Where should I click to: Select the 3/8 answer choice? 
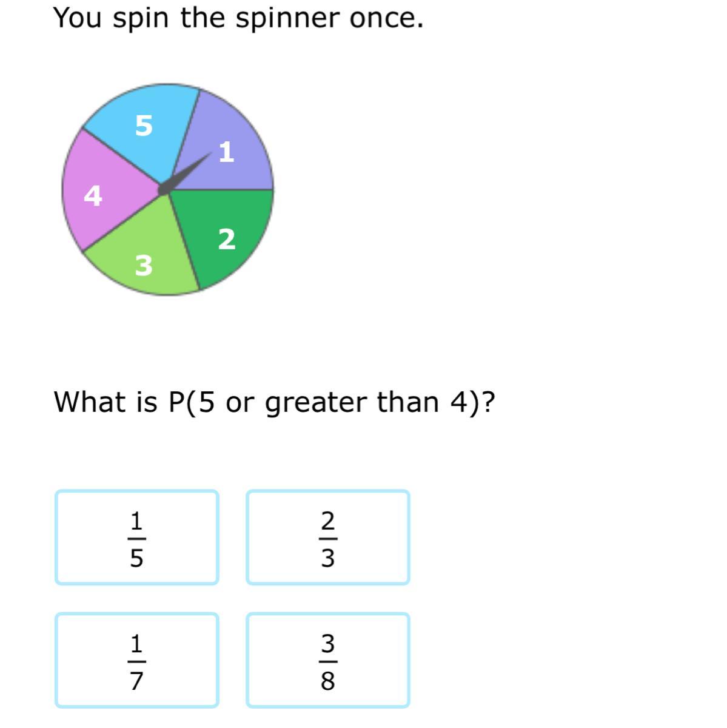coord(328,660)
